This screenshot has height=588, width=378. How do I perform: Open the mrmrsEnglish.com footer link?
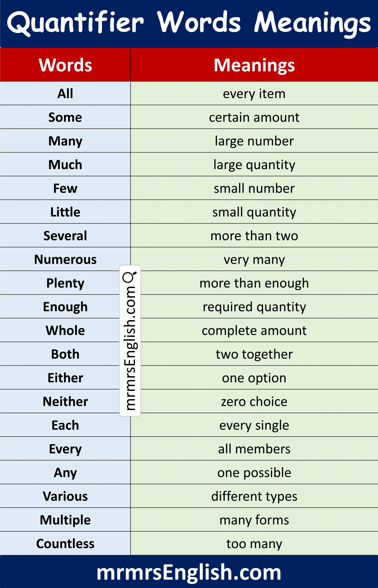click(x=189, y=572)
